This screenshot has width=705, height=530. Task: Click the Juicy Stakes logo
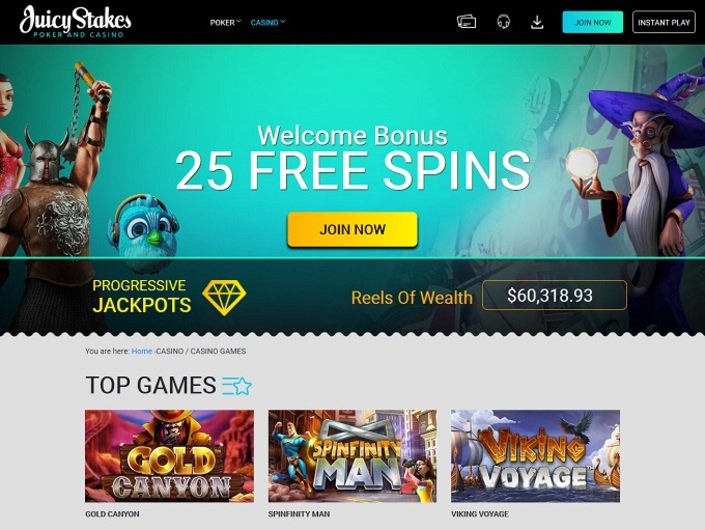pyautogui.click(x=75, y=22)
